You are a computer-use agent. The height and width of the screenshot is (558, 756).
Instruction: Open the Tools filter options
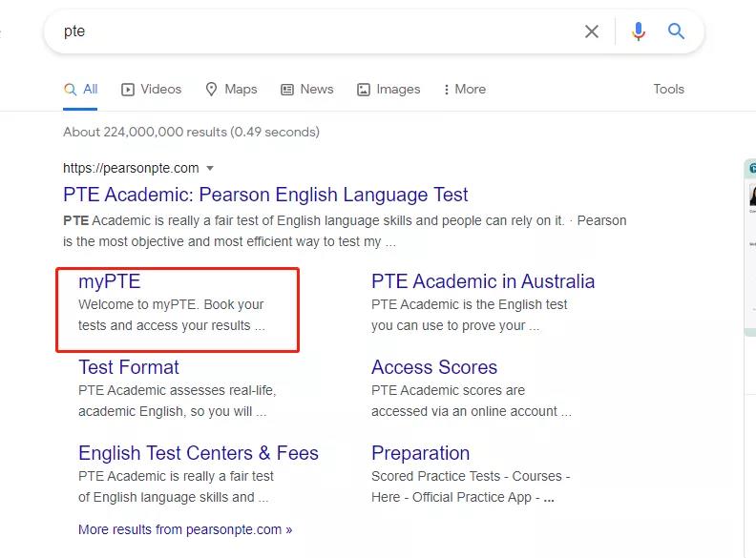668,89
